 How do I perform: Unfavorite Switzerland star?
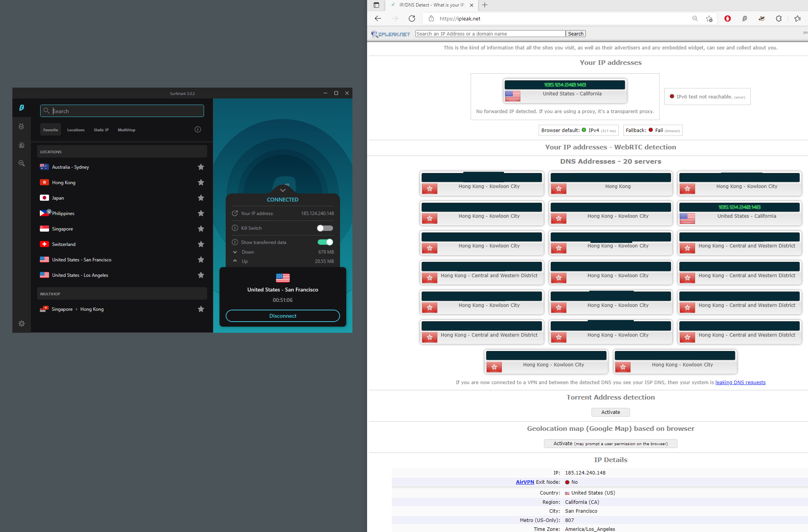(201, 244)
